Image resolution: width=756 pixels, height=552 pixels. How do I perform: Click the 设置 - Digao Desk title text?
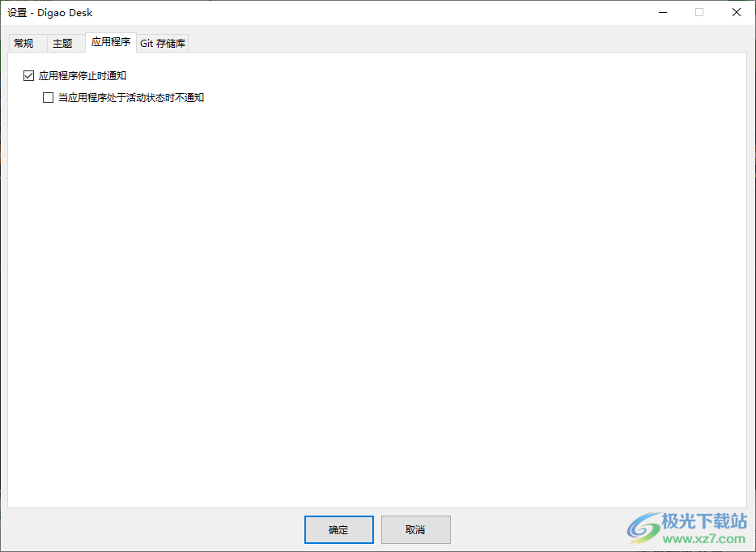pyautogui.click(x=50, y=12)
